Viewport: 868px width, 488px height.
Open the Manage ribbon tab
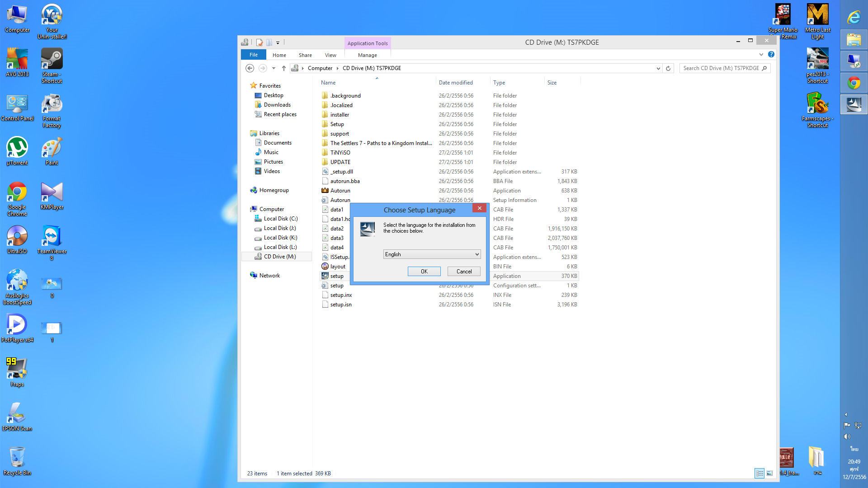coord(367,55)
